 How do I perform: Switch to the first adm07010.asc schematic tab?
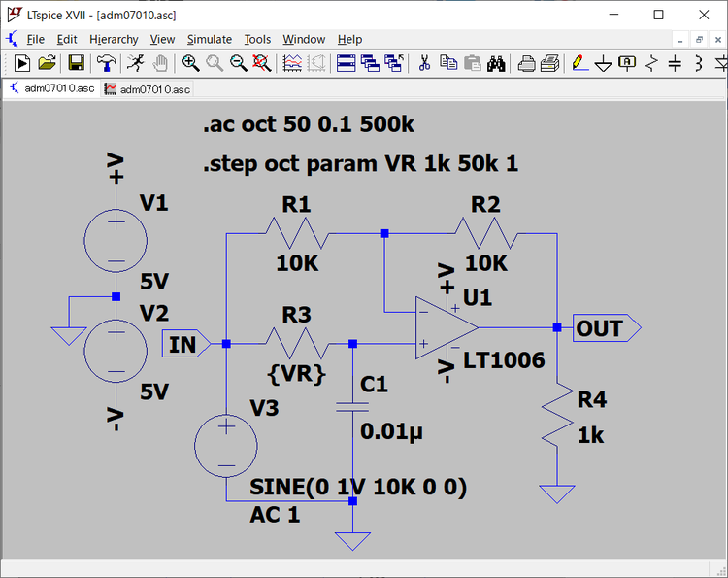click(51, 88)
